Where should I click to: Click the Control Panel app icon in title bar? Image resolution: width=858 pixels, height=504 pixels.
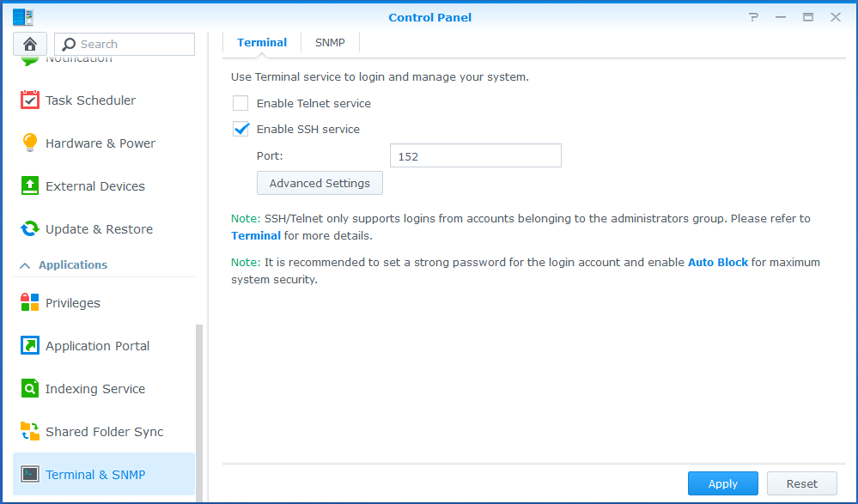point(22,17)
